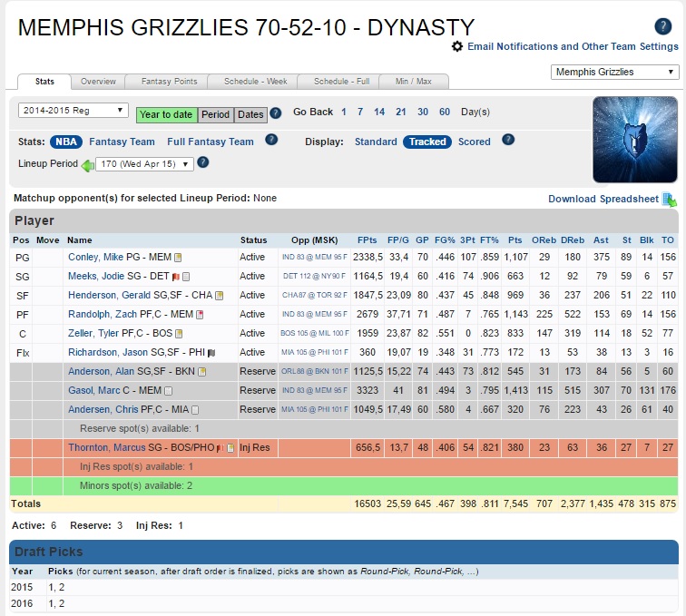Open Zach Randolph's red note icon
The width and height of the screenshot is (686, 616).
pyautogui.click(x=200, y=315)
